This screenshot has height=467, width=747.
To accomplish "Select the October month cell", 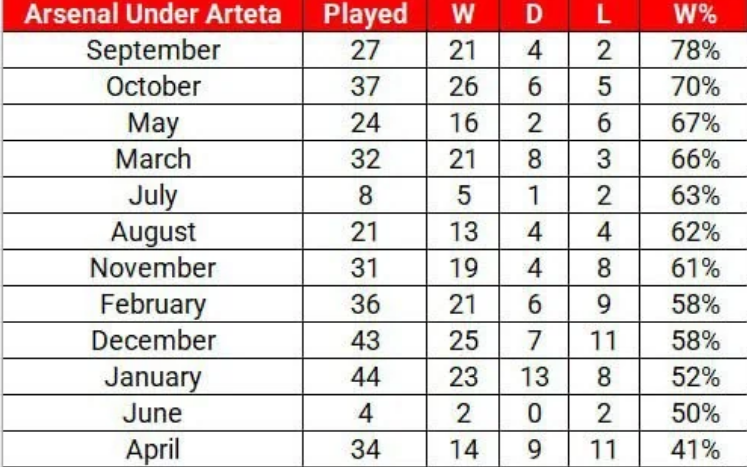I will [x=153, y=86].
